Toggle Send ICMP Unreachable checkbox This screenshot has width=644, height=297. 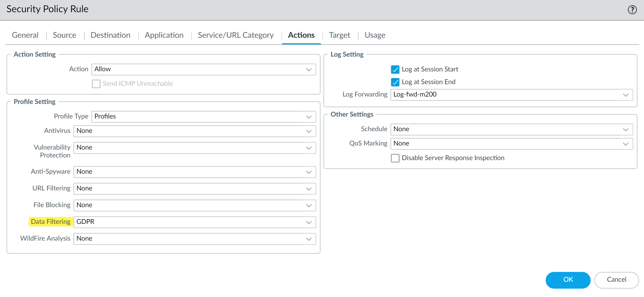pos(96,84)
